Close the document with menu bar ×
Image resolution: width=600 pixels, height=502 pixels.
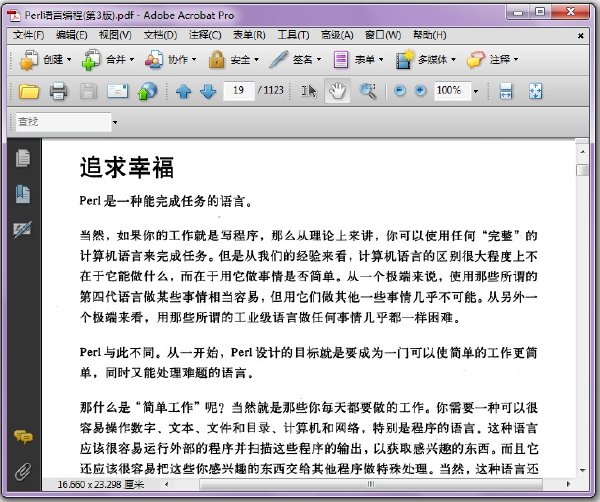tap(580, 36)
